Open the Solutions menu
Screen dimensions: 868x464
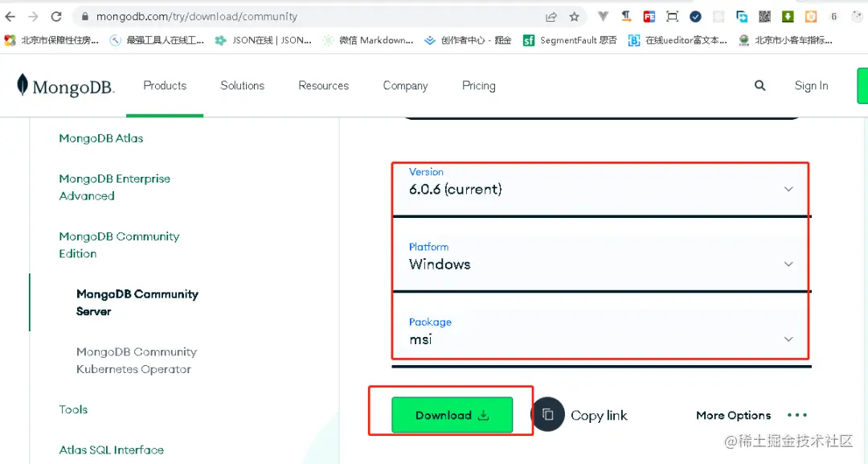(x=243, y=85)
